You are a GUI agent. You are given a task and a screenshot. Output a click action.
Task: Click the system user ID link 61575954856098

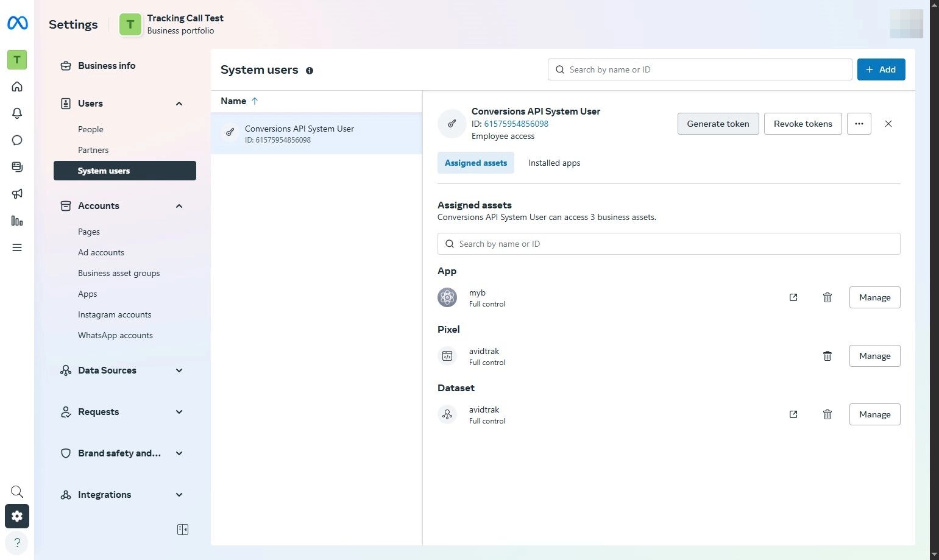tap(516, 124)
